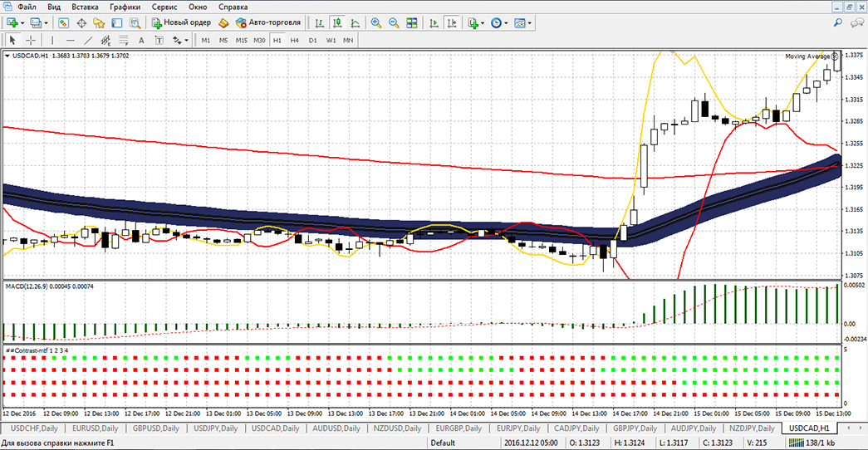
Task: Switch to the M1 timeframe
Action: point(206,40)
